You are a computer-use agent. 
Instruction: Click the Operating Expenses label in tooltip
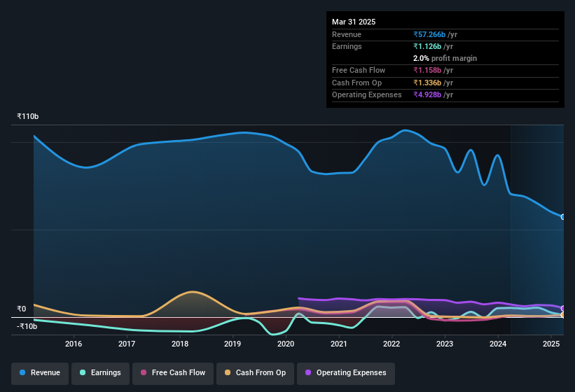click(x=367, y=95)
